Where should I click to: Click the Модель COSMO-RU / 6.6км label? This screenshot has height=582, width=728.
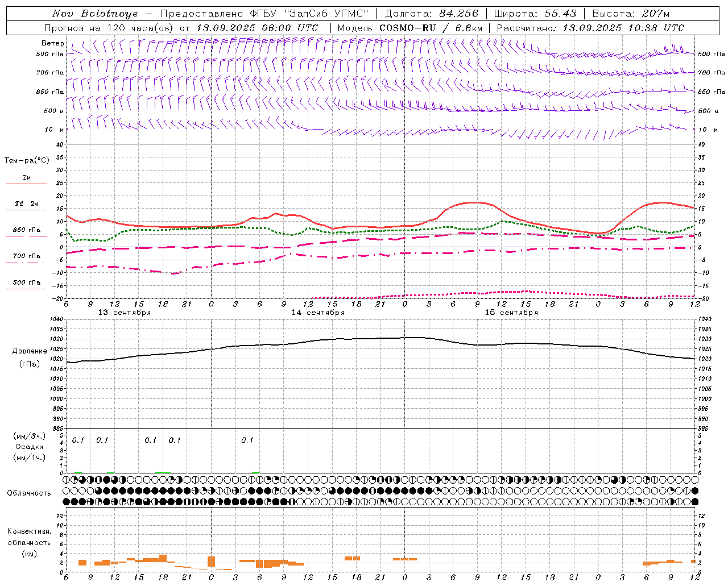[409, 28]
